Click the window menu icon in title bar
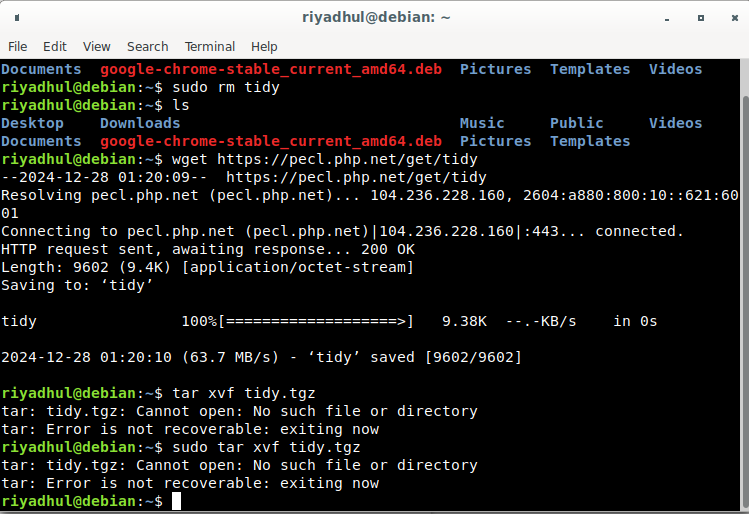The width and height of the screenshot is (749, 514). [x=17, y=18]
